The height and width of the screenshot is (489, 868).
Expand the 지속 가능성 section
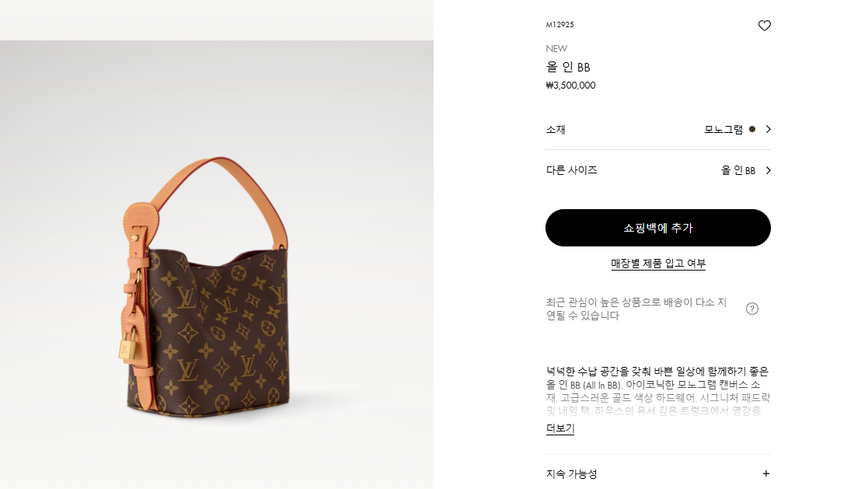[658, 473]
